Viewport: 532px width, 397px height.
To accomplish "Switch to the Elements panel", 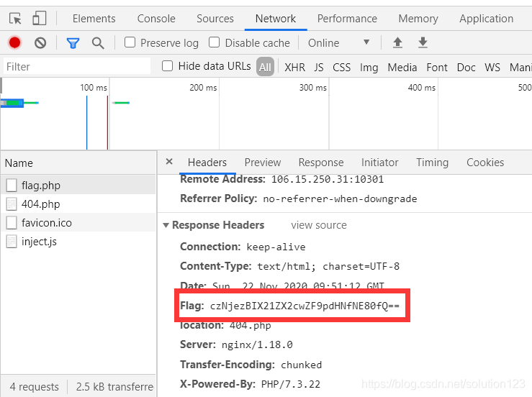I will tap(94, 19).
